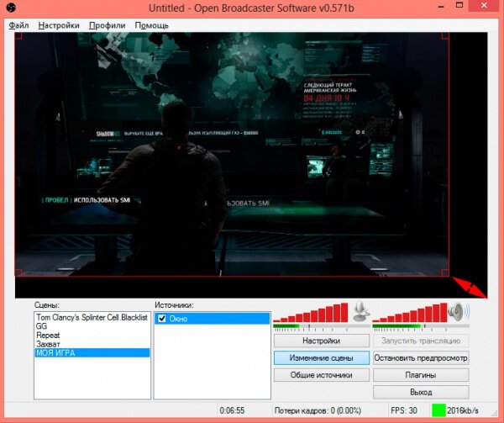
Task: Stop preview with Остановить предпросмотр button
Action: coord(420,358)
